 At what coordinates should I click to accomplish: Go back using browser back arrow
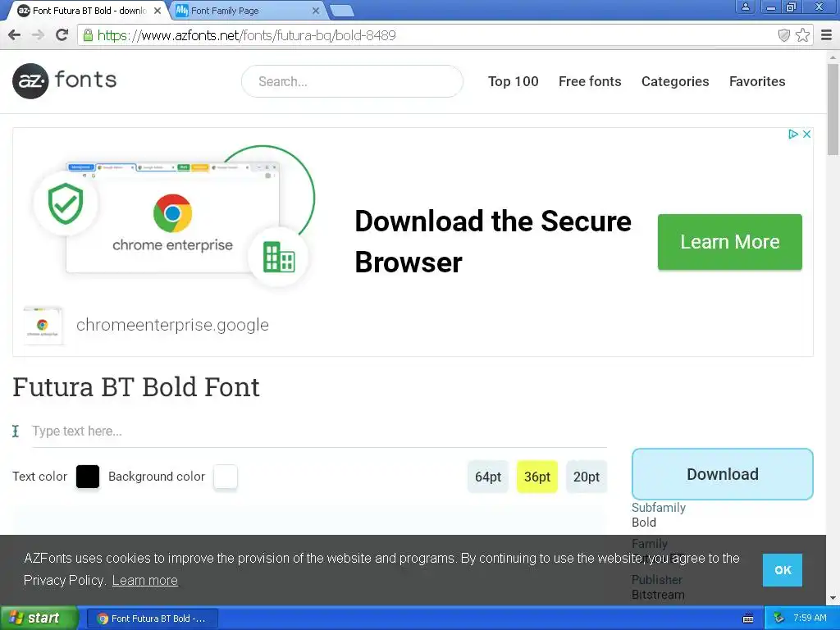(15, 35)
